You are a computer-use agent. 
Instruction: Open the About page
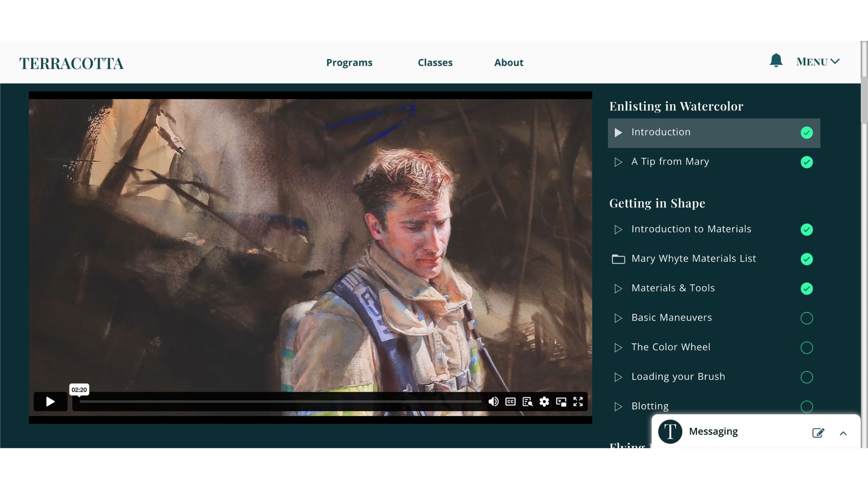coord(509,62)
